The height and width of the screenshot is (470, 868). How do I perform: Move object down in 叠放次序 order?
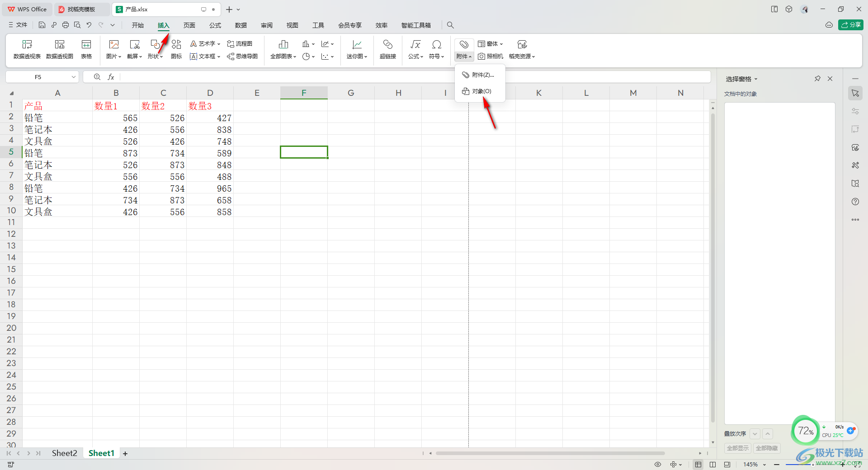[755, 434]
